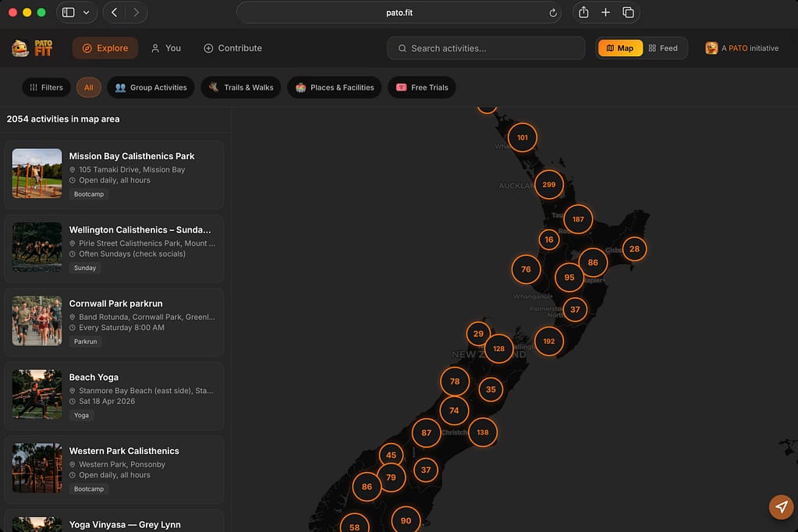Click the Parkrun tag on Cornwall Park

(86, 342)
